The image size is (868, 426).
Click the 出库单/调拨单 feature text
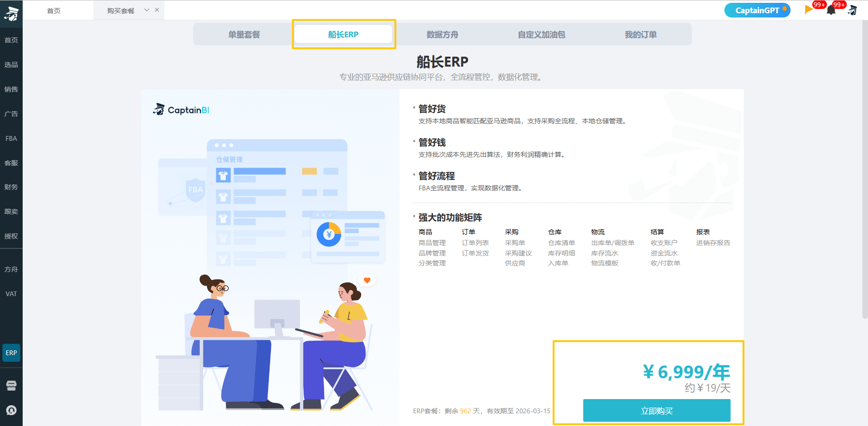[613, 243]
